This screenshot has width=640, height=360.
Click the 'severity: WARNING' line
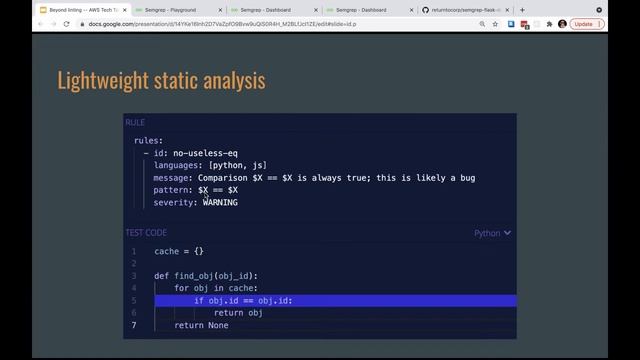click(x=196, y=202)
